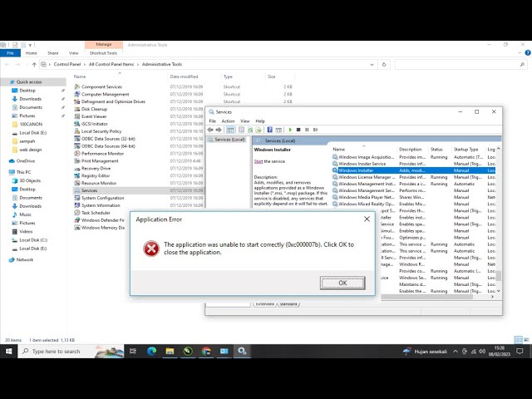Viewport: 532px width, 399px height.
Task: Select the Windows Mixed Reality OpenXR service row
Action: (x=413, y=204)
